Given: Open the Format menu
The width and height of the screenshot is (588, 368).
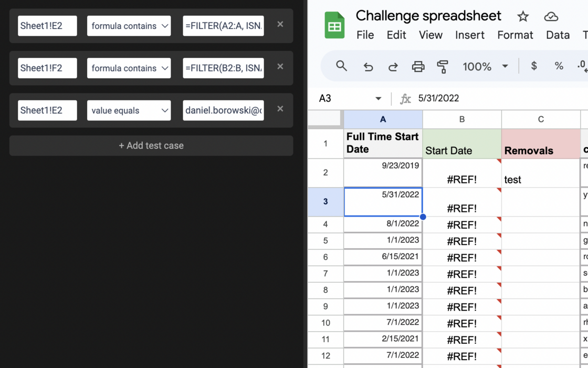Looking at the screenshot, I should tap(514, 35).
